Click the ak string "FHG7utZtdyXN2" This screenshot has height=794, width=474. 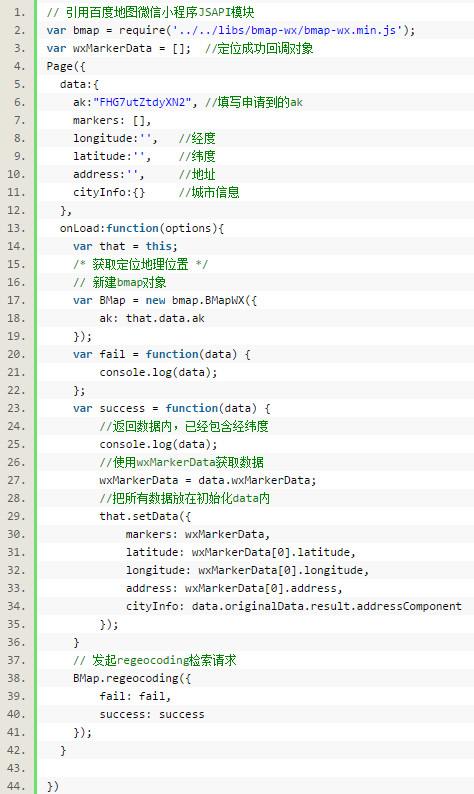pyautogui.click(x=142, y=102)
